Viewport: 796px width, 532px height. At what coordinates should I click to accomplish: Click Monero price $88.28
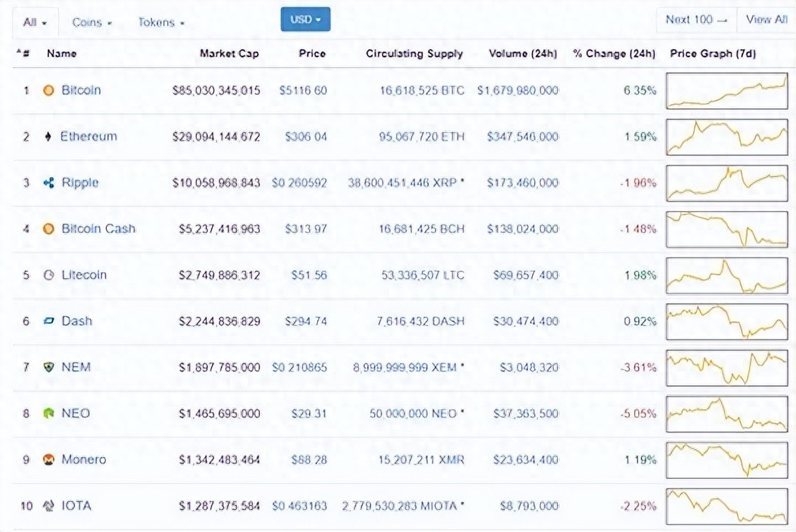point(309,460)
